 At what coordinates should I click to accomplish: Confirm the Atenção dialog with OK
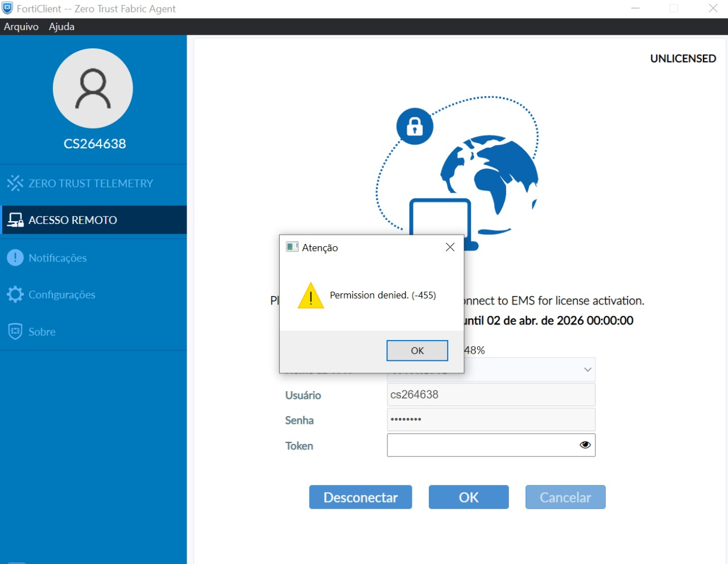417,351
